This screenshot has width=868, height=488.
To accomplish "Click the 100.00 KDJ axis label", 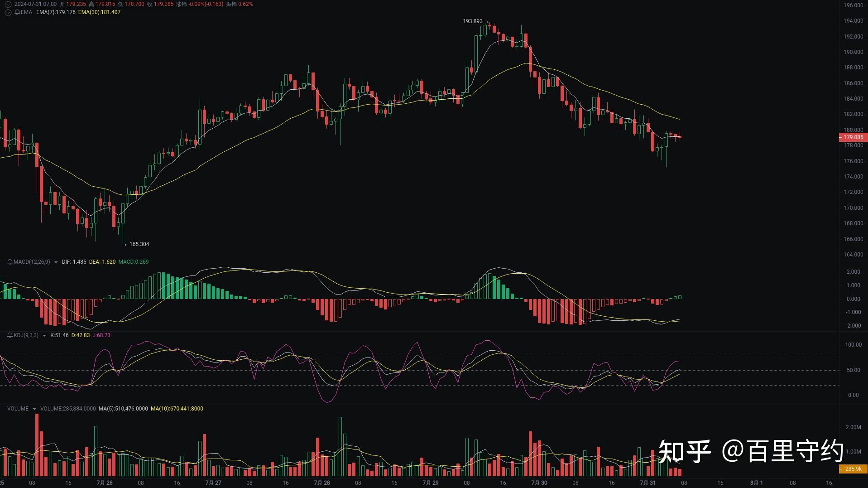I will click(853, 345).
